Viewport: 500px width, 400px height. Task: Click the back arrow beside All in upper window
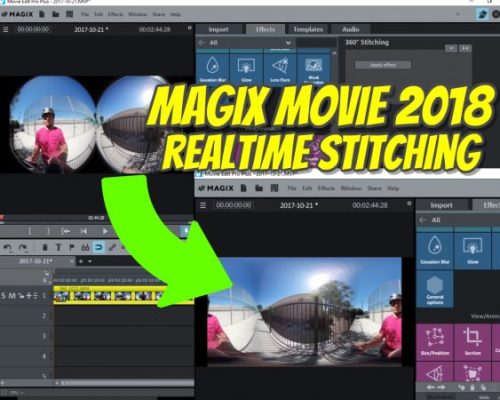[x=201, y=43]
